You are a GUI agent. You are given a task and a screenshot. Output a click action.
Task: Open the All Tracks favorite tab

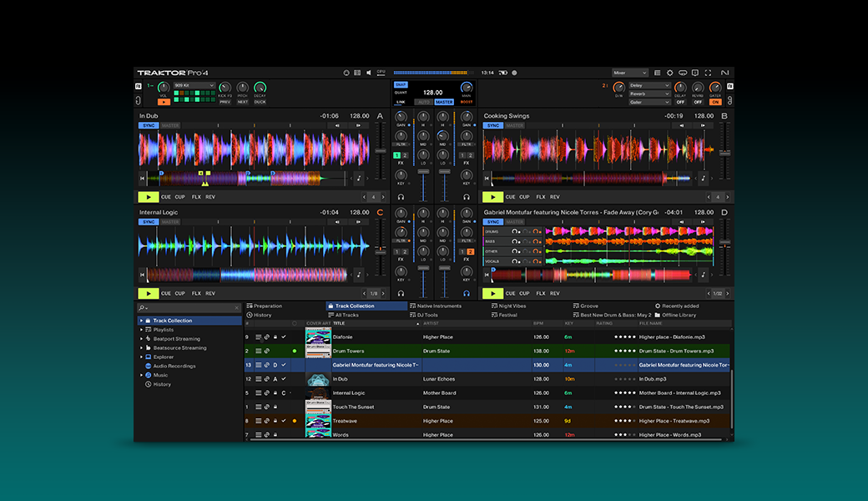[343, 315]
